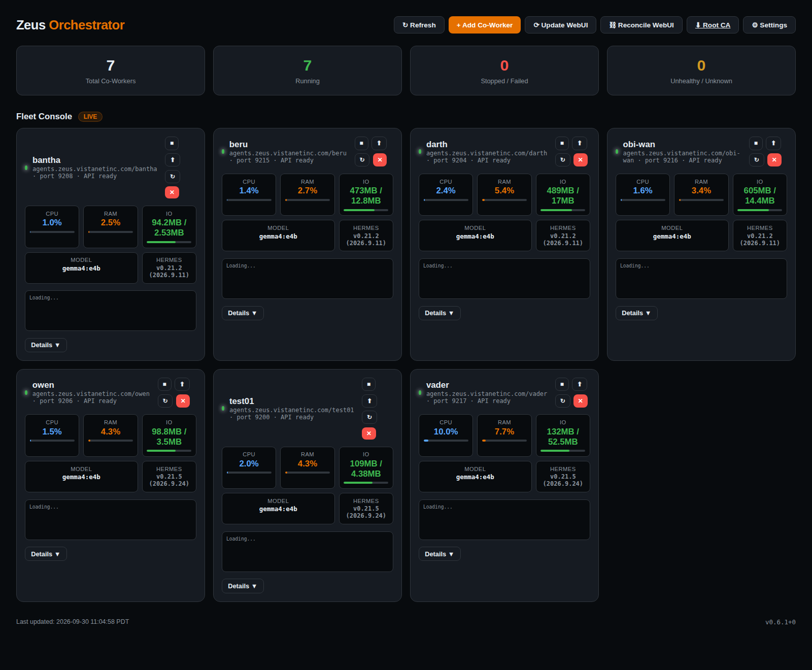Click the test01 card name
The image size is (812, 670).
click(242, 401)
